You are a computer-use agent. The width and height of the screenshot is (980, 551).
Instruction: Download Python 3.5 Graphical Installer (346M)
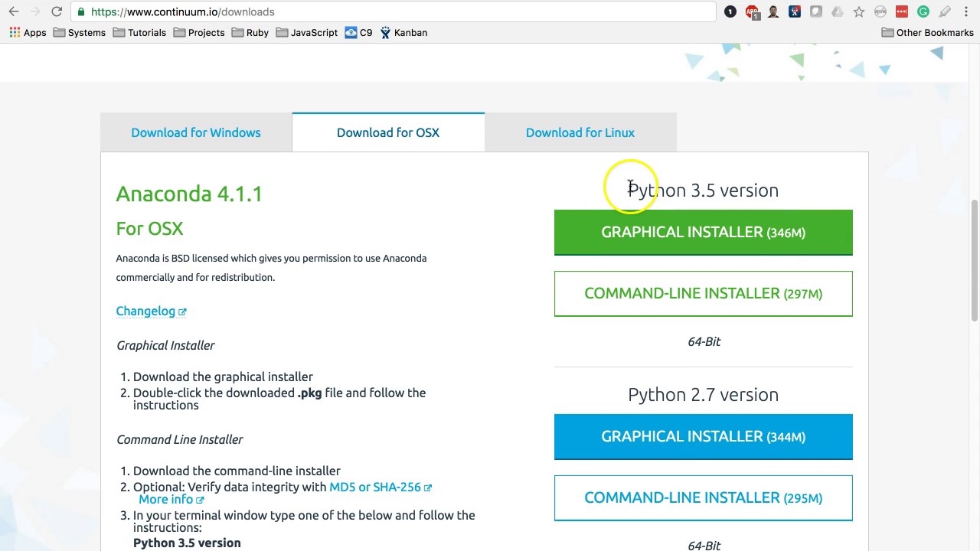pos(703,232)
